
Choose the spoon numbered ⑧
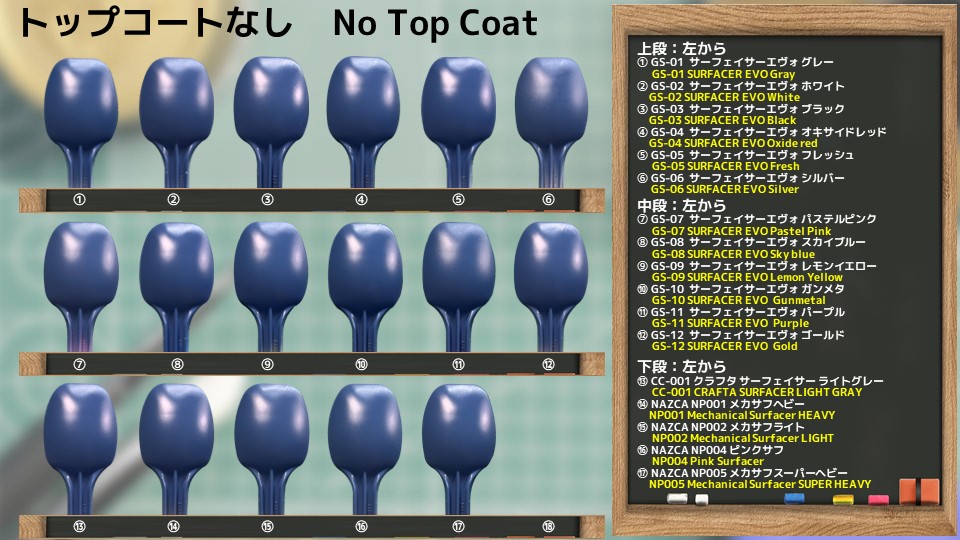point(176,287)
